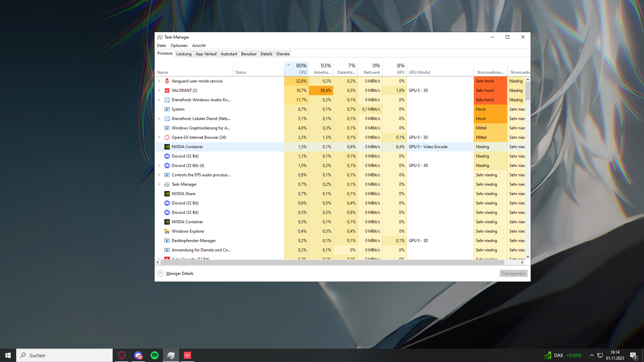This screenshot has width=644, height=362.
Task: Switch to the Leistung tab
Action: [x=184, y=54]
